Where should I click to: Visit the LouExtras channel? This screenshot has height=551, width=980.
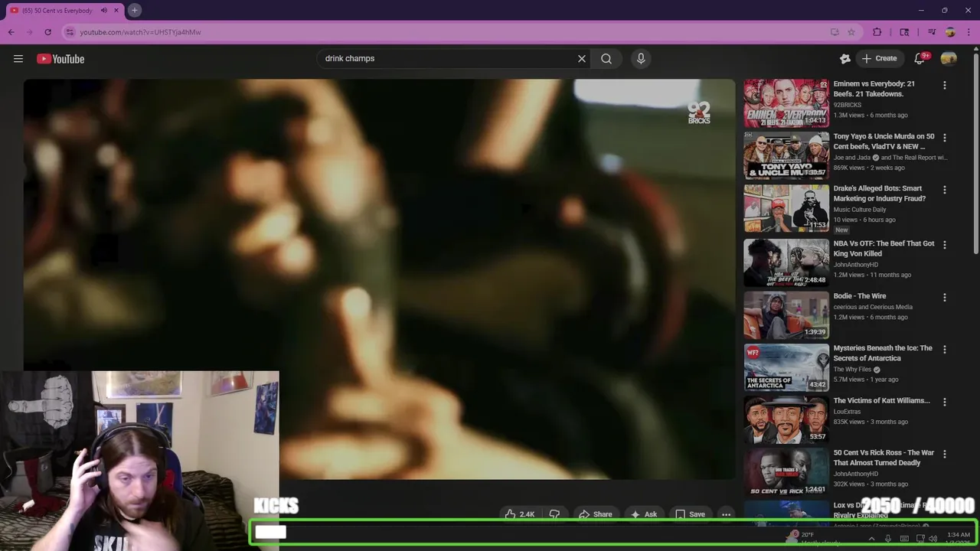pyautogui.click(x=847, y=412)
